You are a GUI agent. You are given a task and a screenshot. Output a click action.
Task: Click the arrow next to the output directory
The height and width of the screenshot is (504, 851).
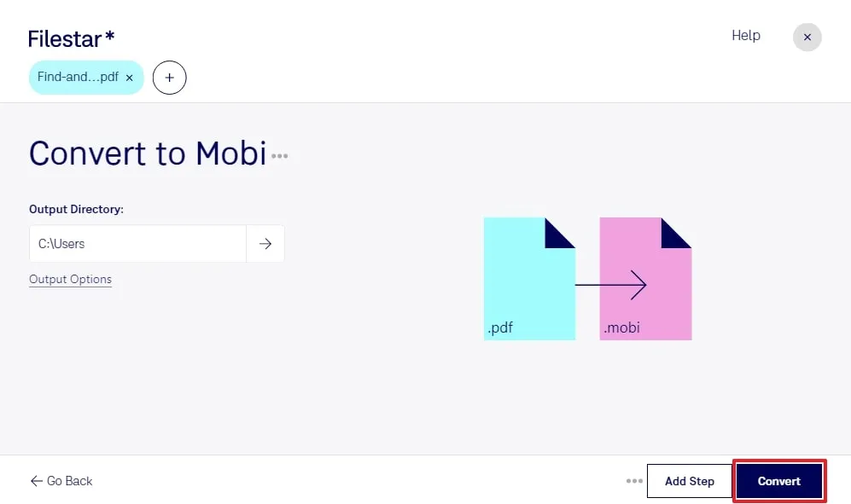pyautogui.click(x=265, y=243)
